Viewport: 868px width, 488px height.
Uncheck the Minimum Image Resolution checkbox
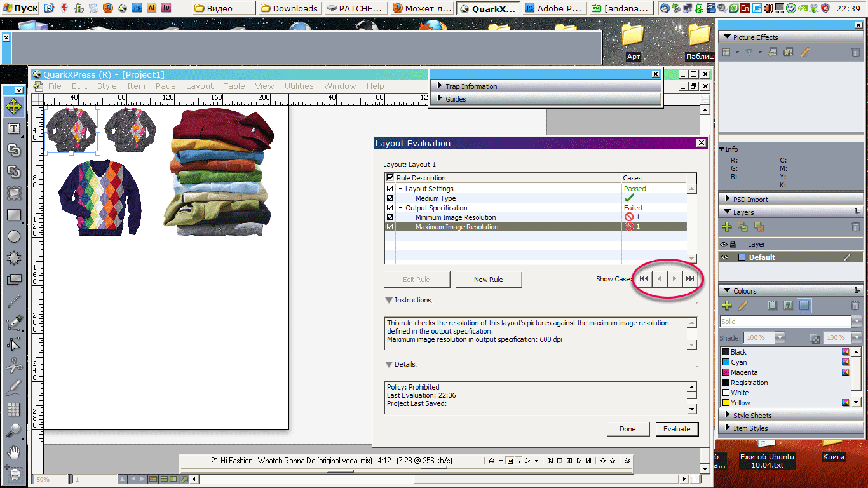[390, 217]
